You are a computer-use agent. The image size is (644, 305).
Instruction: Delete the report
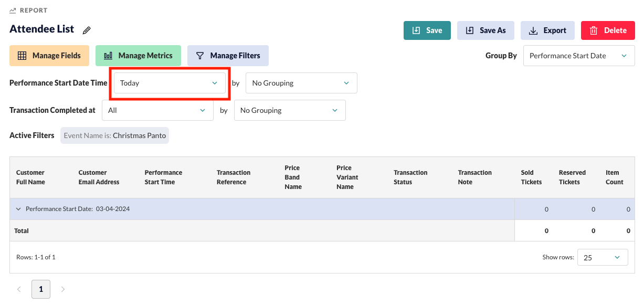tap(608, 30)
